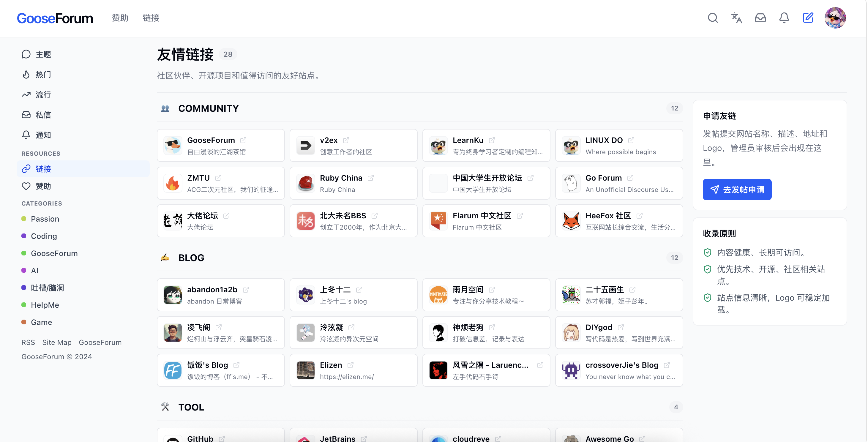This screenshot has width=868, height=442.
Task: Open the inbox icon in header
Action: (x=760, y=18)
